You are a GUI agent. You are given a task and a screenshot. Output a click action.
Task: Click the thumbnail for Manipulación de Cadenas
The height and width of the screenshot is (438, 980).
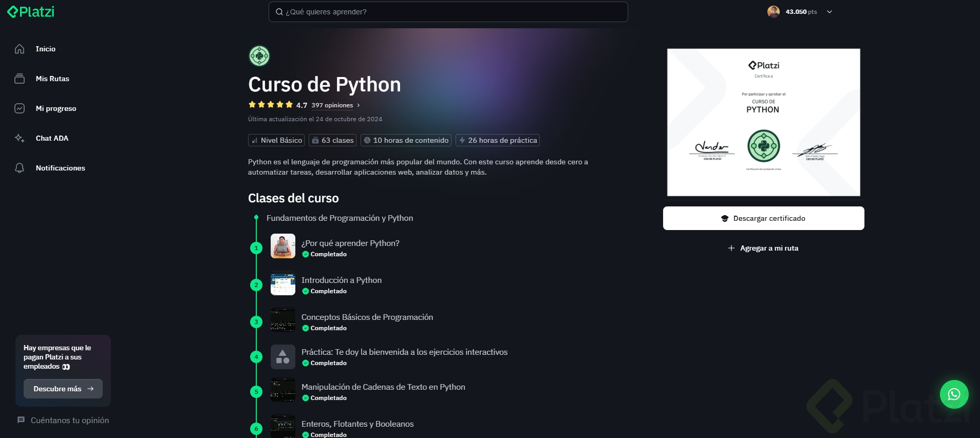(x=283, y=390)
